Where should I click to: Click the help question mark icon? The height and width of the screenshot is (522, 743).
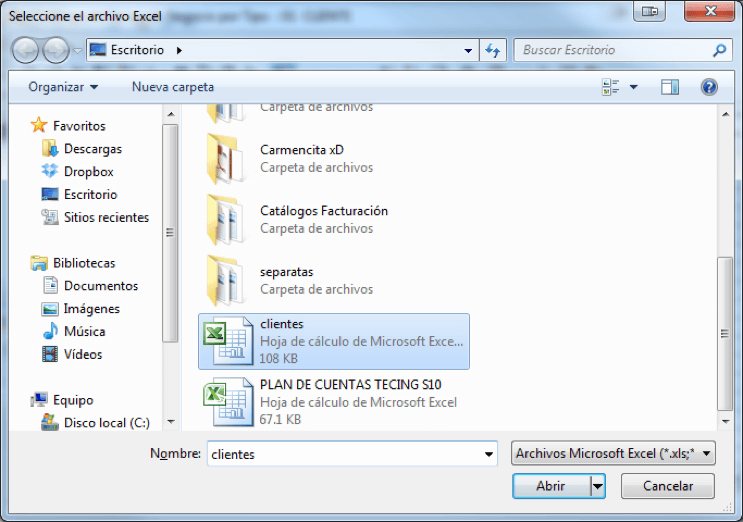click(x=709, y=87)
